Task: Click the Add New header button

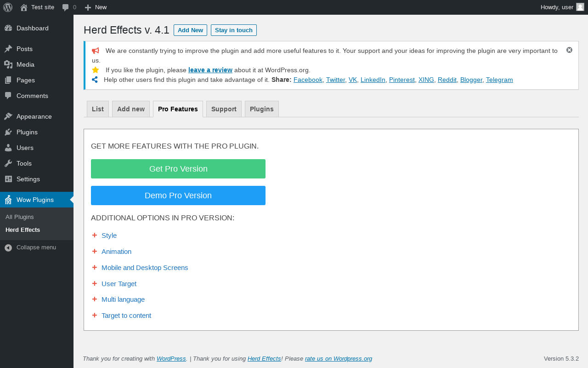Action: click(x=190, y=30)
